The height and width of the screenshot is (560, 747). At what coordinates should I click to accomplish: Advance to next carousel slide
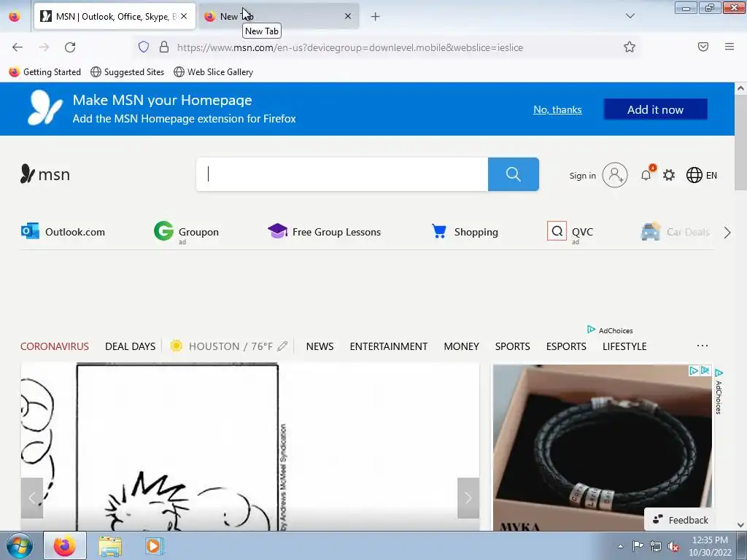point(468,498)
